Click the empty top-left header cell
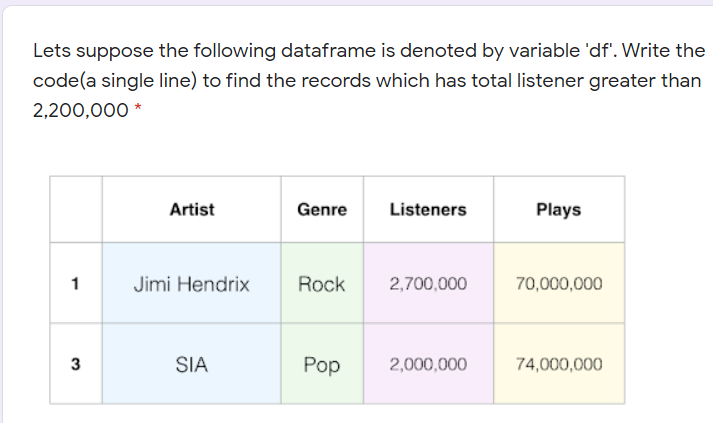The image size is (713, 423). (76, 209)
